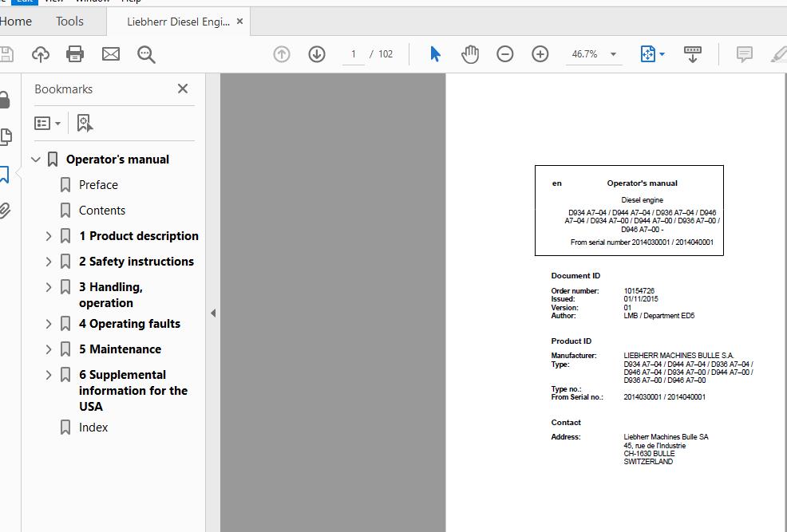Open 6 Supplemental information for USA bookmark
The height and width of the screenshot is (532, 787).
click(133, 391)
